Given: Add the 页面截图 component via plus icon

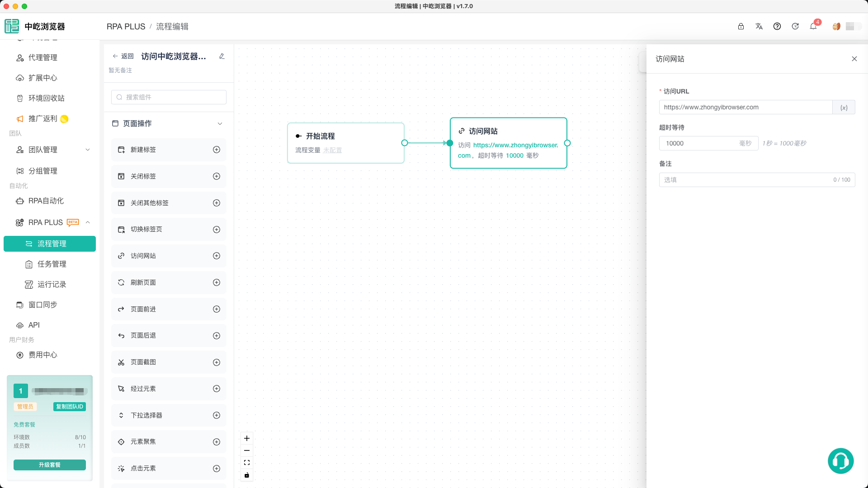Looking at the screenshot, I should (x=217, y=362).
